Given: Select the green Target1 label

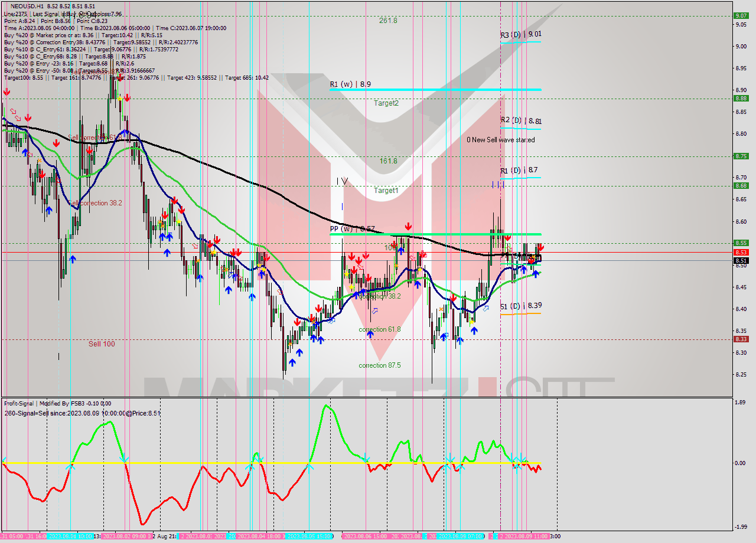Looking at the screenshot, I should coord(386,191).
